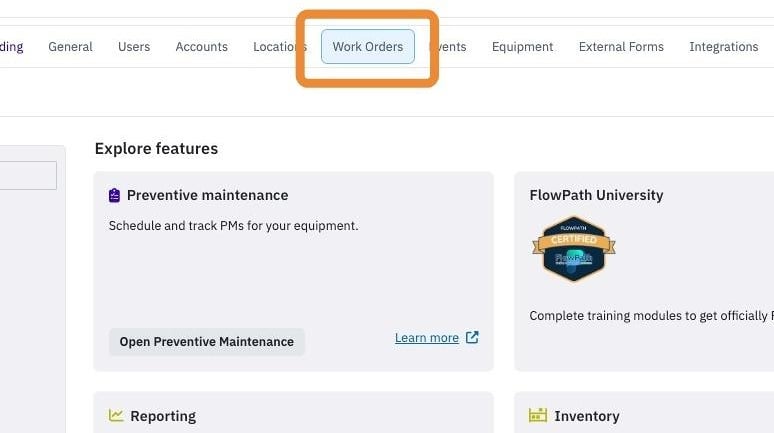Screen dimensions: 774x433
Task: Open the FlowPath University card heading
Action: coord(596,195)
